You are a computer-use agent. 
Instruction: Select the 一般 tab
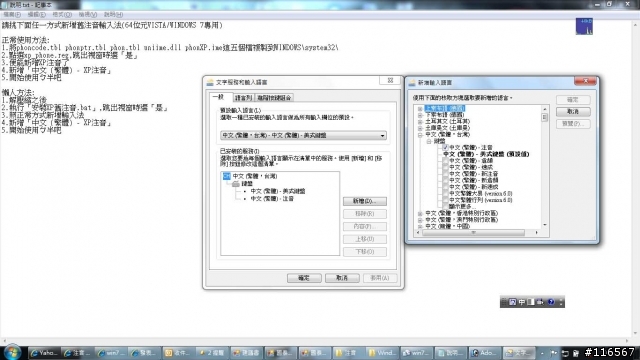pyautogui.click(x=221, y=97)
